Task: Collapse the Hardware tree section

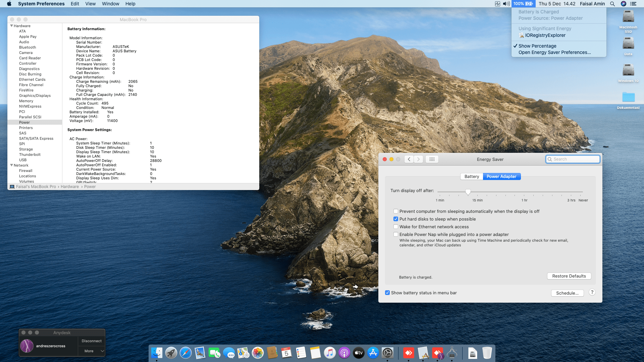Action: (12, 26)
